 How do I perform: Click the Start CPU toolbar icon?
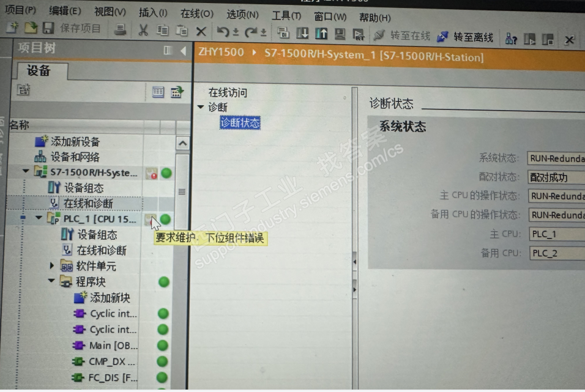pyautogui.click(x=529, y=39)
